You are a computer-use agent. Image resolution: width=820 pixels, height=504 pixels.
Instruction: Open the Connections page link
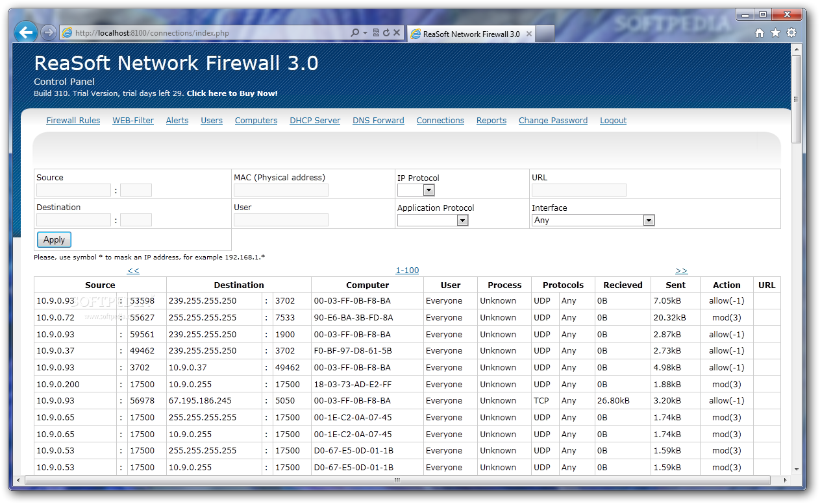coord(440,121)
